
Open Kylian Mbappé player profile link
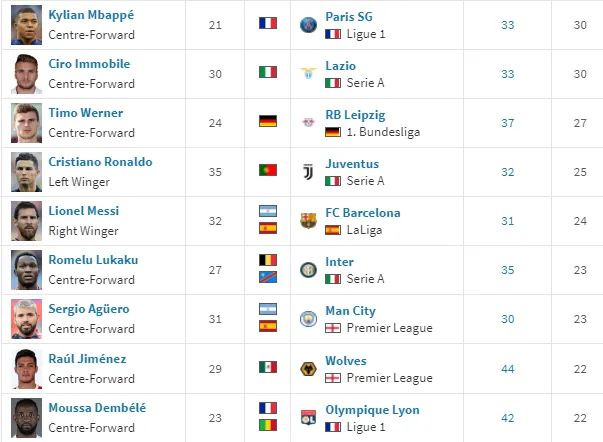click(91, 15)
